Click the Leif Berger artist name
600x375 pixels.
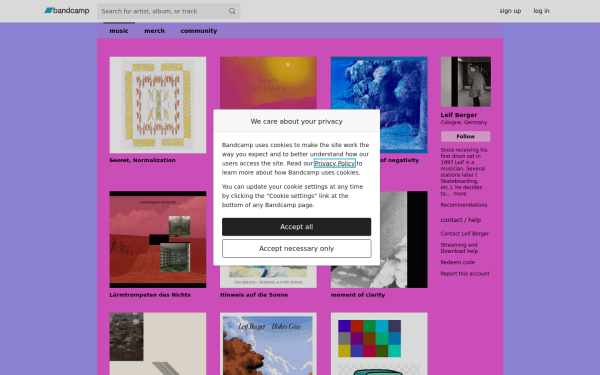pos(459,115)
